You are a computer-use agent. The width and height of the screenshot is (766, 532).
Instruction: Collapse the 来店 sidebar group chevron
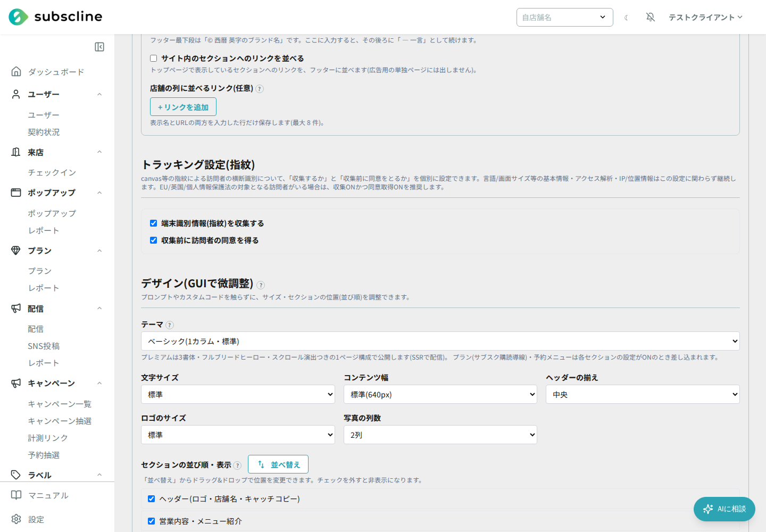coord(99,152)
